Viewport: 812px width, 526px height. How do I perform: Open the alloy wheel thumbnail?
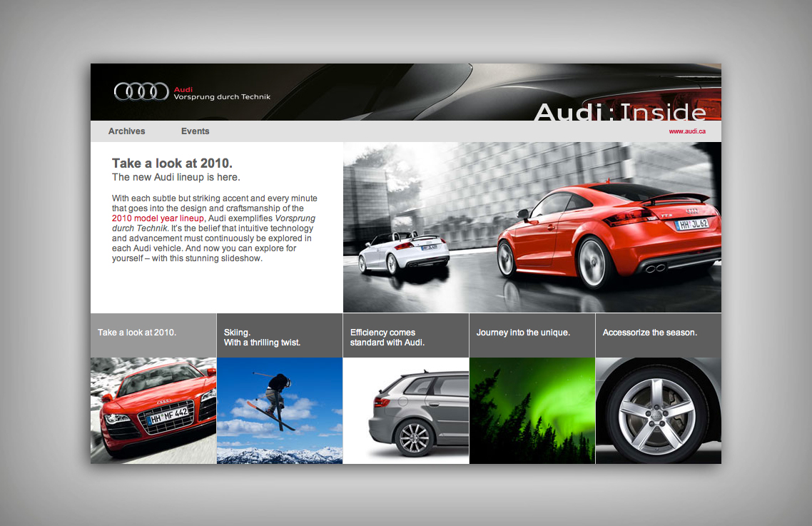tap(659, 410)
